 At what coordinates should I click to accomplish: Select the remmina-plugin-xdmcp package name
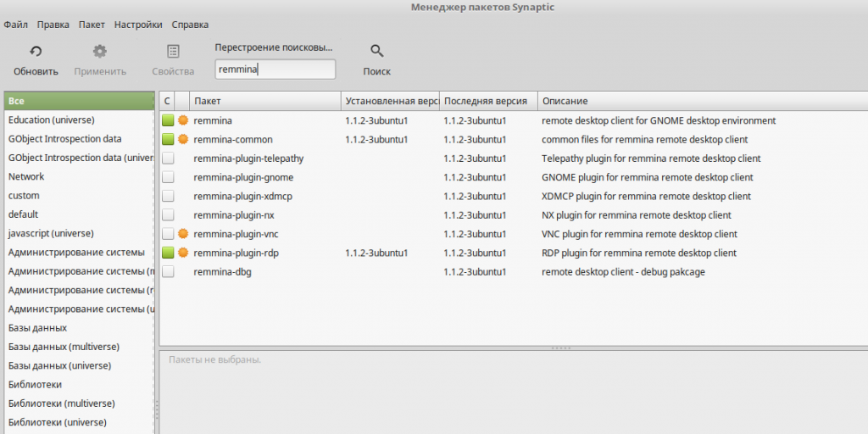[x=243, y=197]
